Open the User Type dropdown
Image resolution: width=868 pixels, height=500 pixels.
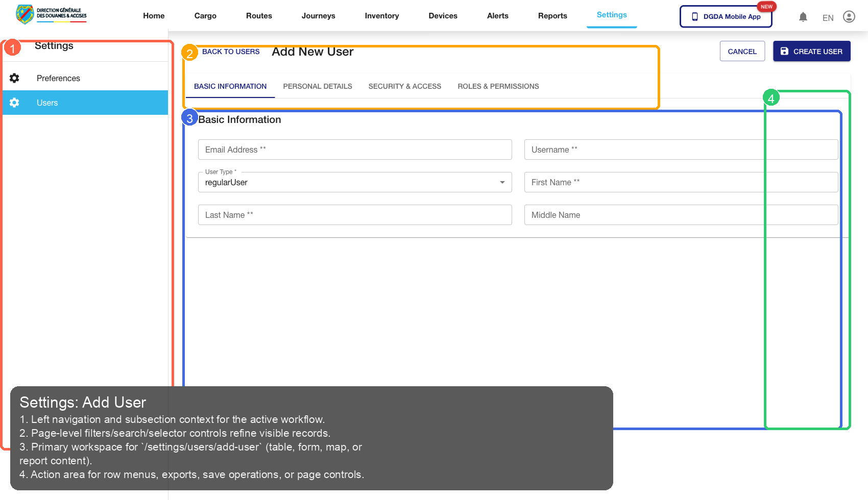tap(502, 182)
